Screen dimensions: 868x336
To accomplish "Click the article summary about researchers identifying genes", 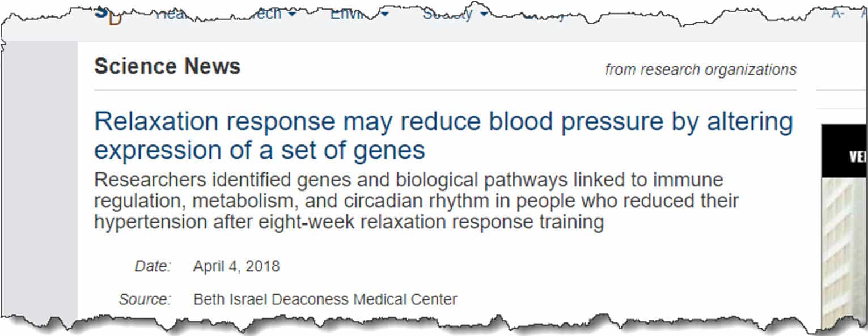I will pos(416,201).
